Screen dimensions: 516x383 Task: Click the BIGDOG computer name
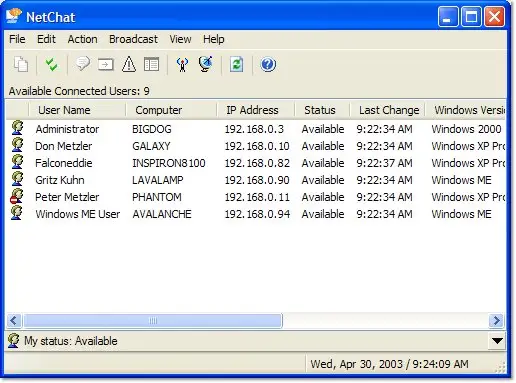(x=152, y=129)
